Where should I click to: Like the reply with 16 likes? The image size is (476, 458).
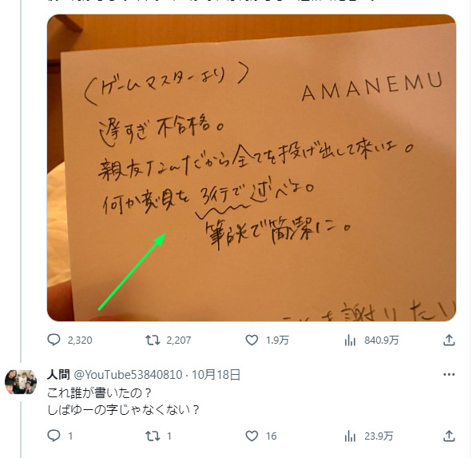252,436
